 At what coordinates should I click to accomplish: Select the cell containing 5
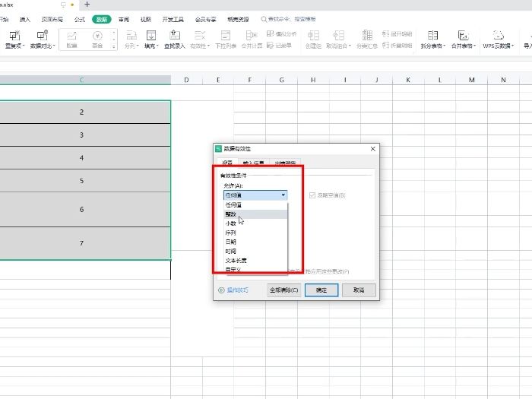point(85,181)
